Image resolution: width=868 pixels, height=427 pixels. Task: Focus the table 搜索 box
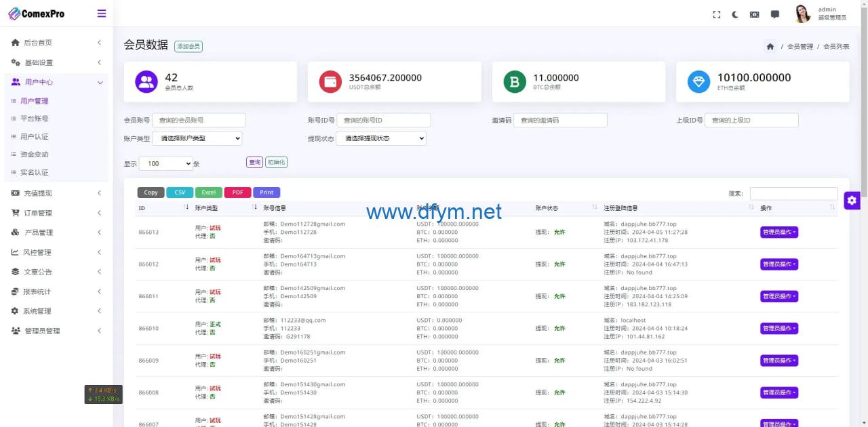click(793, 194)
